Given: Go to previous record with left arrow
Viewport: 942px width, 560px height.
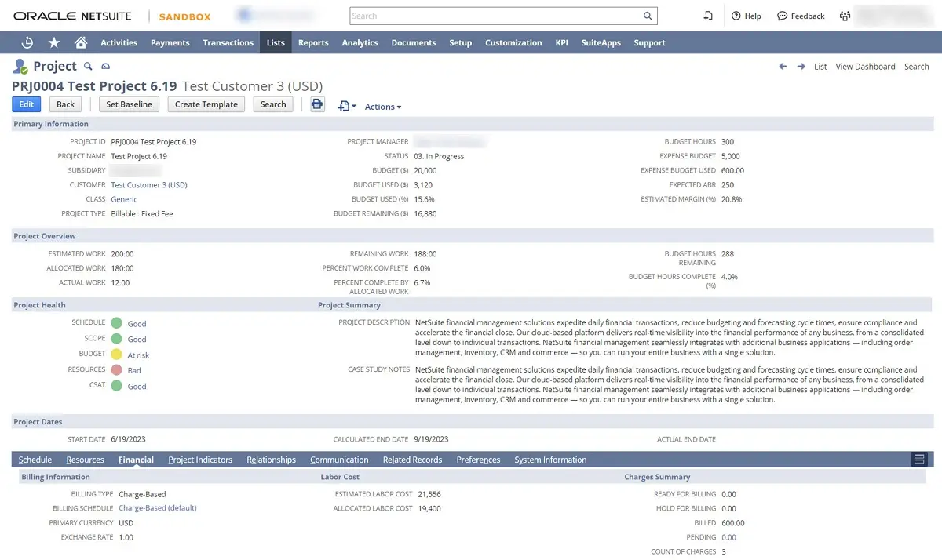Looking at the screenshot, I should [x=783, y=67].
